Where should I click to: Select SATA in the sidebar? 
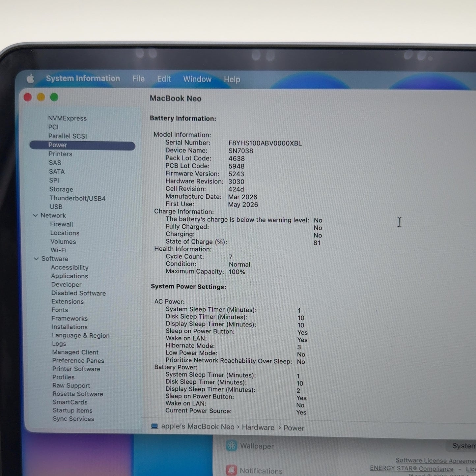coord(57,172)
